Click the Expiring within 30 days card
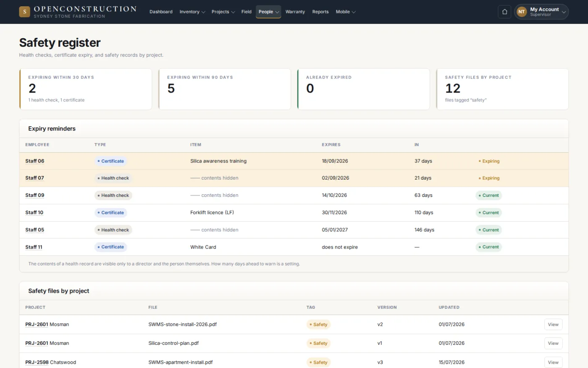This screenshot has height=368, width=588. point(86,89)
